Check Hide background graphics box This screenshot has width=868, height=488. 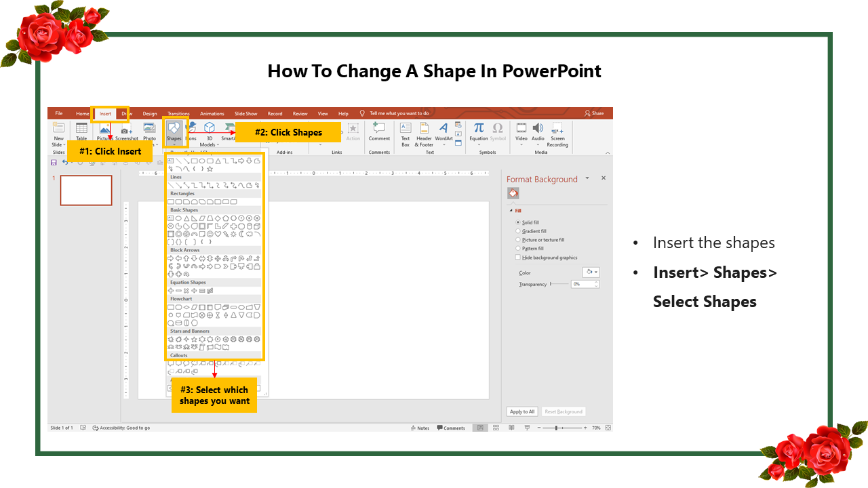point(518,258)
